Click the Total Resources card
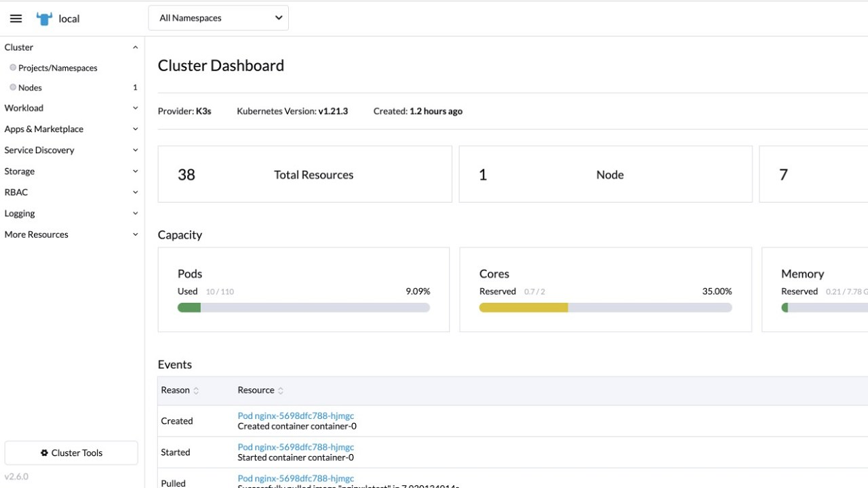The height and width of the screenshot is (488, 868). [x=304, y=174]
